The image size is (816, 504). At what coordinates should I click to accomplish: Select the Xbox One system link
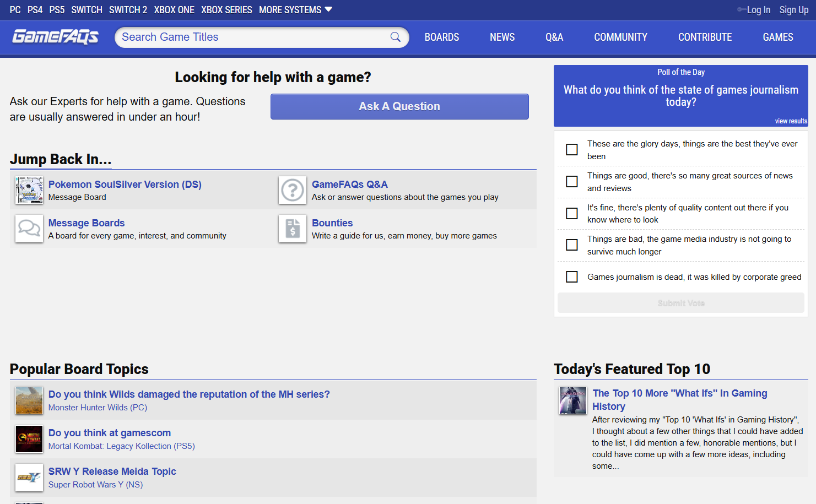174,10
